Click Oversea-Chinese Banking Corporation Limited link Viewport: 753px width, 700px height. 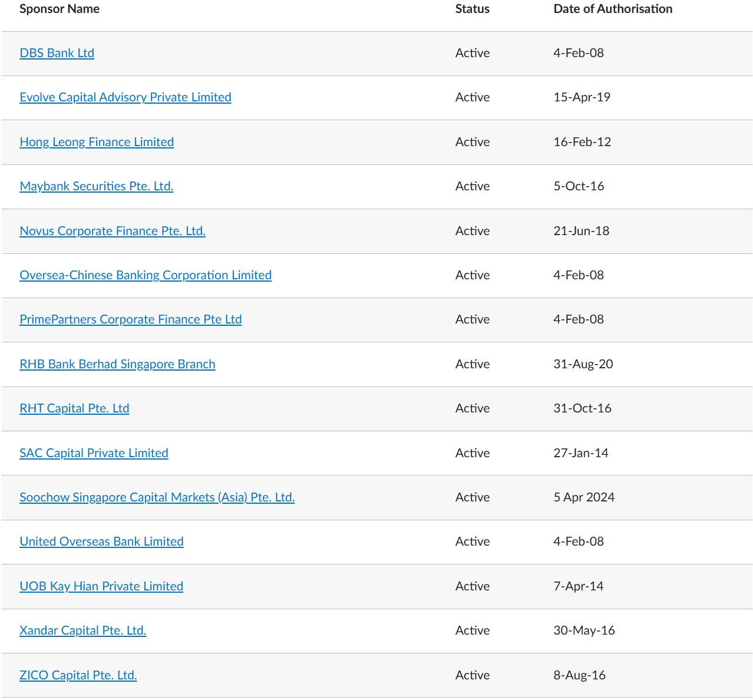click(145, 275)
